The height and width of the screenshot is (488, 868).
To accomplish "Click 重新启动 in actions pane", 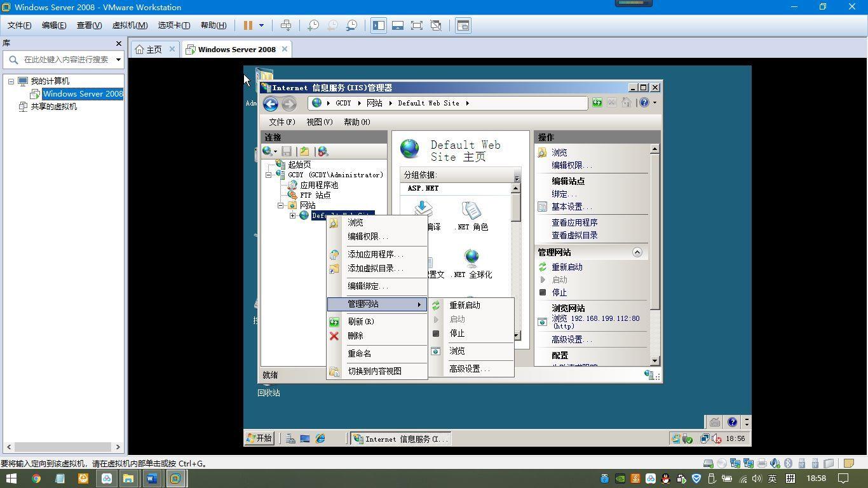I will tap(567, 267).
